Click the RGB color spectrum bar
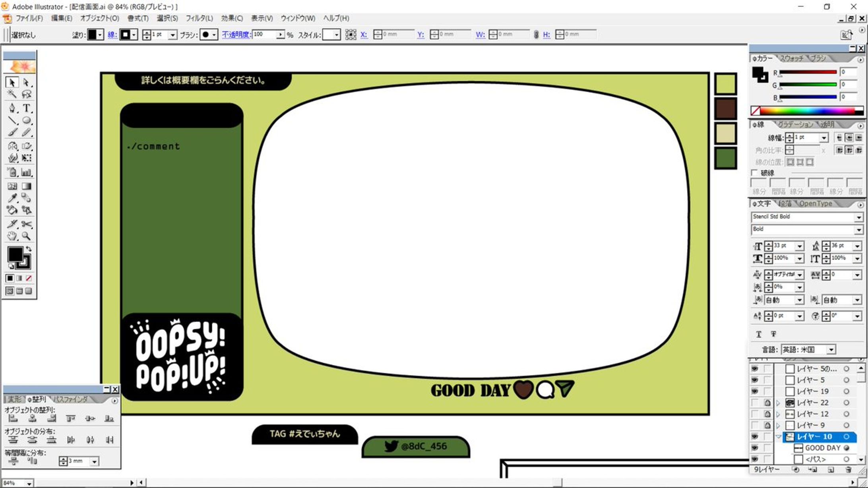The width and height of the screenshot is (868, 488). point(807,111)
